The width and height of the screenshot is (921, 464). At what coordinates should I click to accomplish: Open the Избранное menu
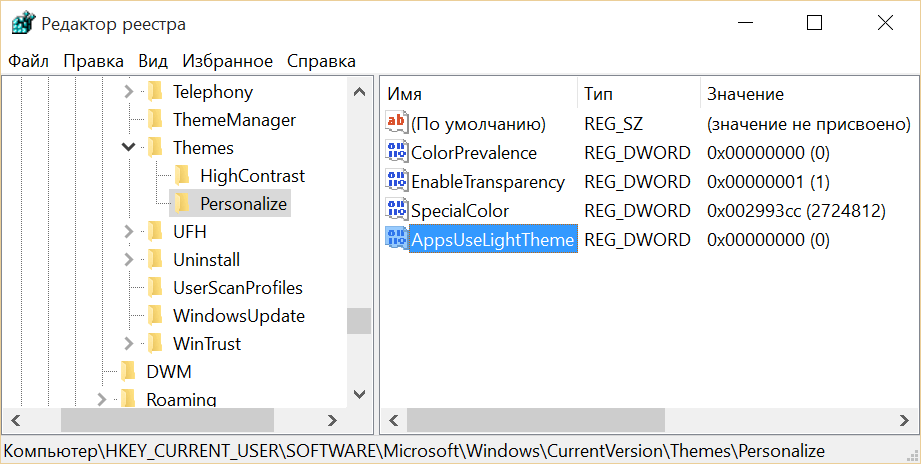point(228,61)
